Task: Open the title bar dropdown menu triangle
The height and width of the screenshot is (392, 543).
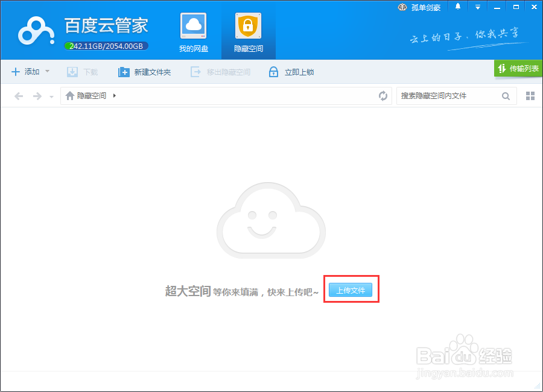Action: point(478,7)
